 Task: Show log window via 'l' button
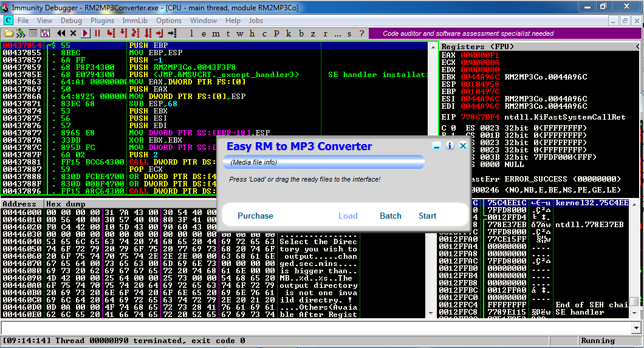point(191,33)
